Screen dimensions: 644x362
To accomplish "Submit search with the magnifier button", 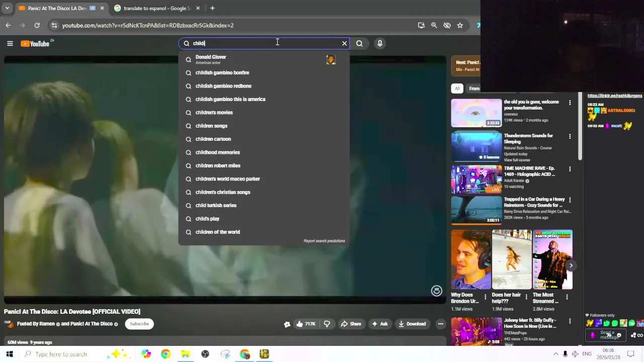I will (x=359, y=43).
